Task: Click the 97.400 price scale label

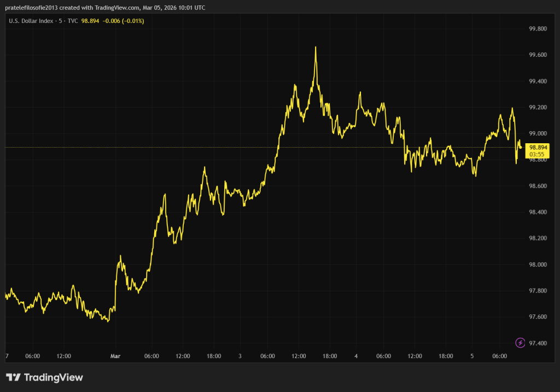Action: point(538,343)
